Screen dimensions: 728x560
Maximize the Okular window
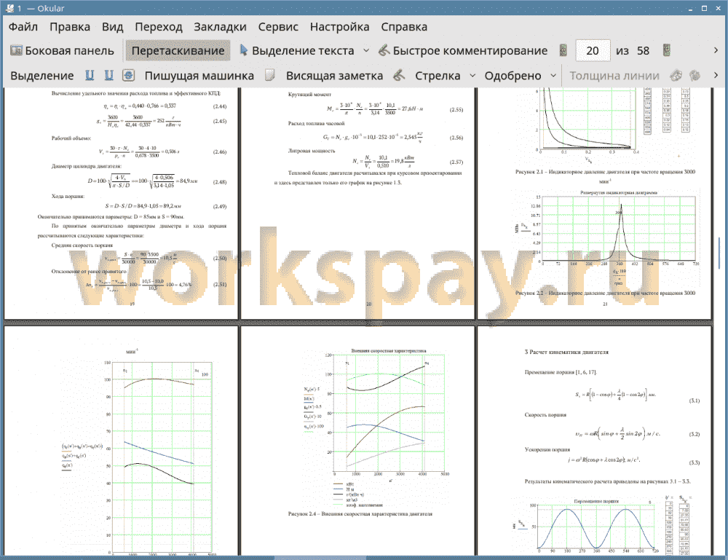704,8
